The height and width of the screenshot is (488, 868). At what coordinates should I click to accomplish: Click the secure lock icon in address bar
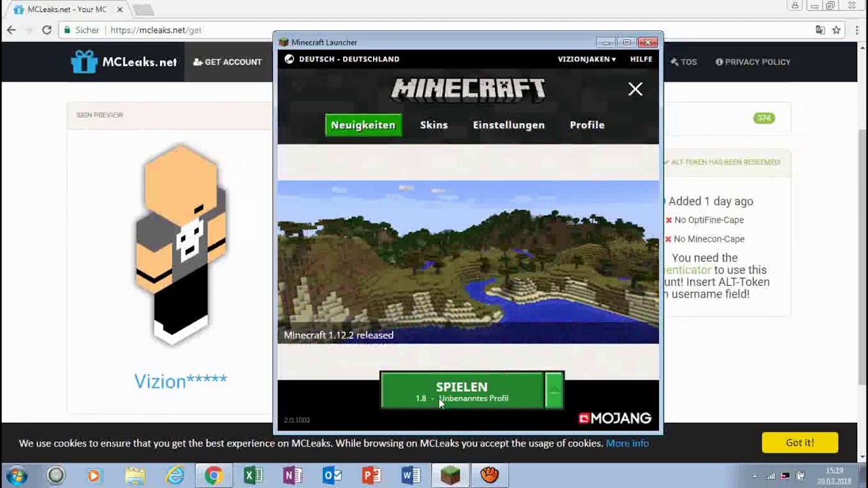(66, 30)
